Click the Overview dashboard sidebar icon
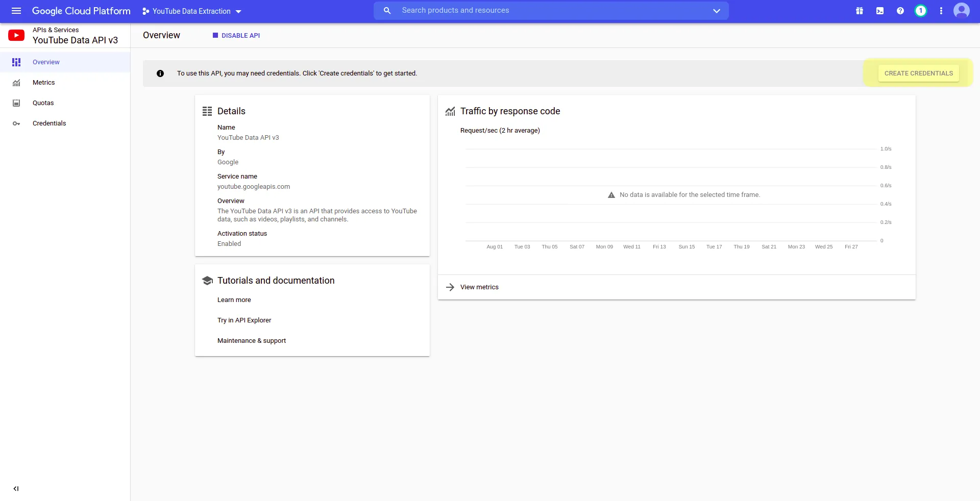Viewport: 980px width, 501px height. (x=16, y=62)
